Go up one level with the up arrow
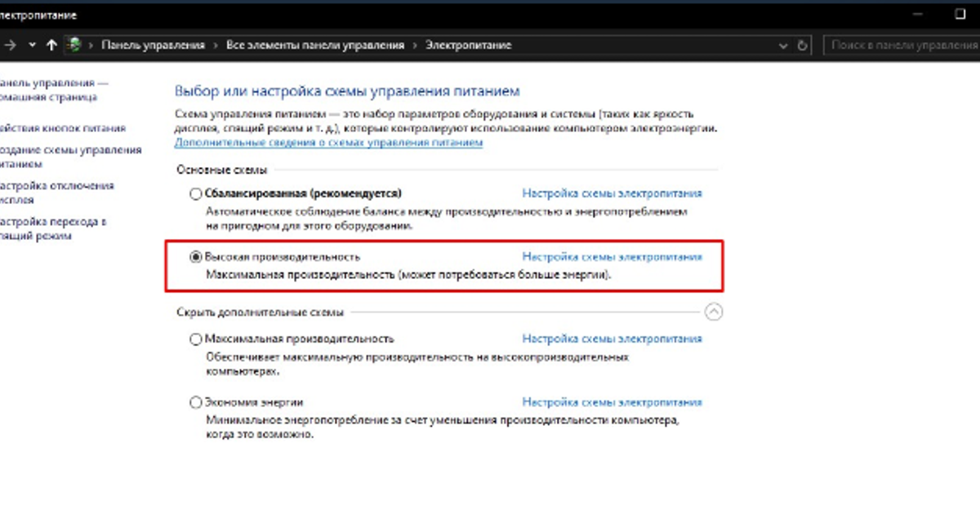 (x=52, y=46)
